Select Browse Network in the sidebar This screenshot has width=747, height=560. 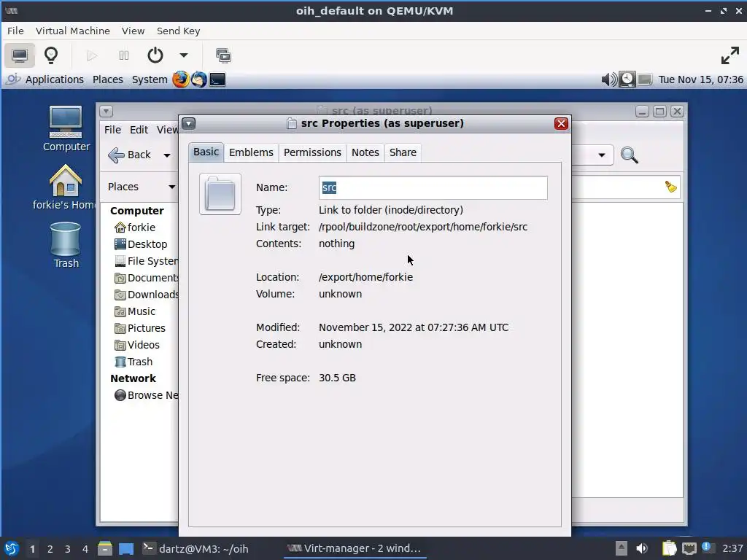[147, 395]
